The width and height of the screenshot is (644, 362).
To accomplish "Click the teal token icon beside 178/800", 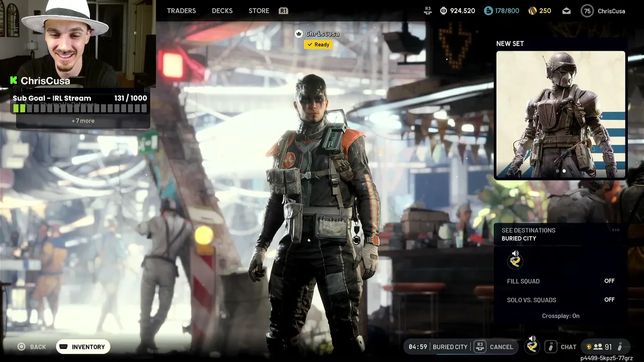I will [x=489, y=11].
